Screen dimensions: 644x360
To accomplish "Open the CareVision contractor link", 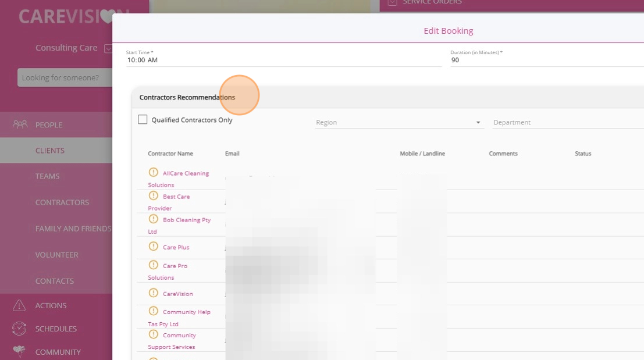I will pos(177,294).
